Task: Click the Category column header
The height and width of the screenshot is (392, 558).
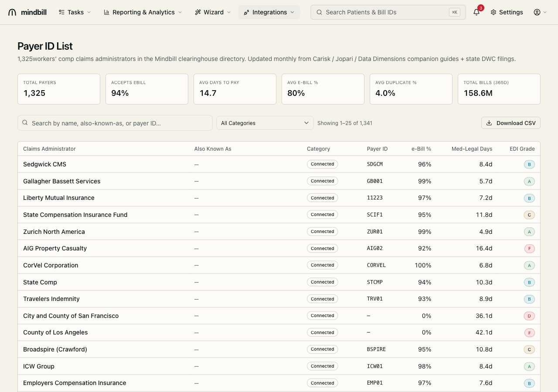Action: pos(319,149)
